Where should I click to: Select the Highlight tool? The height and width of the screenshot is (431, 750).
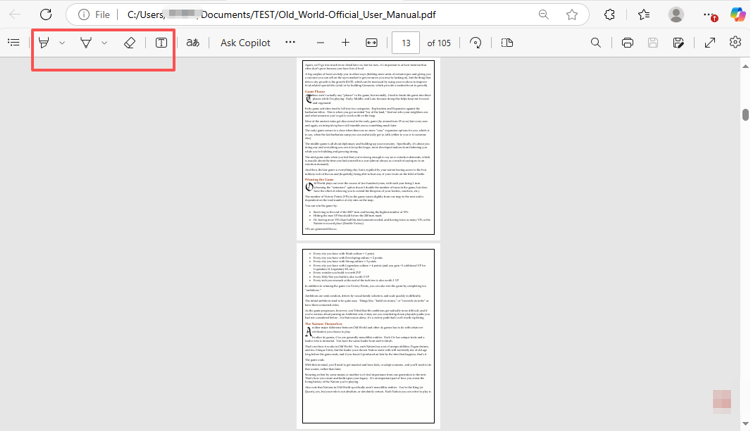[44, 43]
